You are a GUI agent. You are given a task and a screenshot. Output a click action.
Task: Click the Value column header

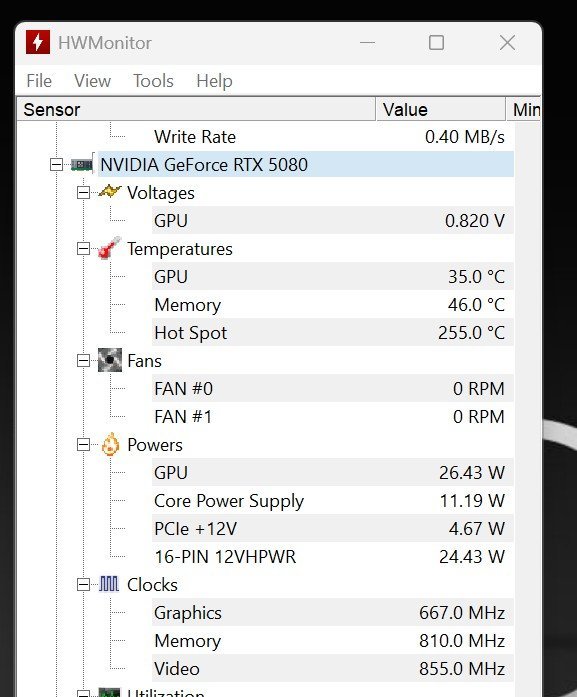(441, 109)
